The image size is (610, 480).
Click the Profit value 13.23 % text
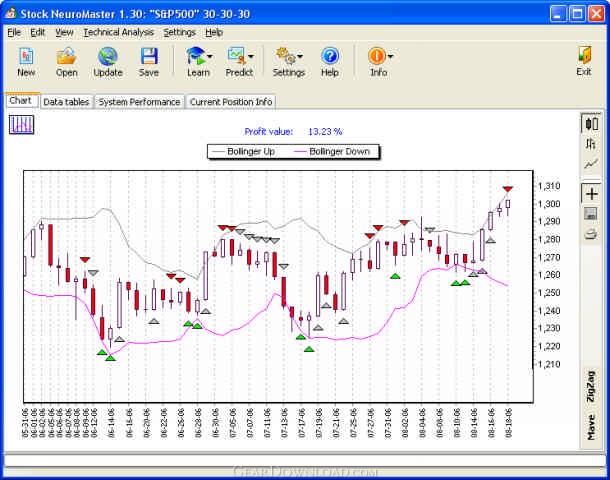coord(294,131)
